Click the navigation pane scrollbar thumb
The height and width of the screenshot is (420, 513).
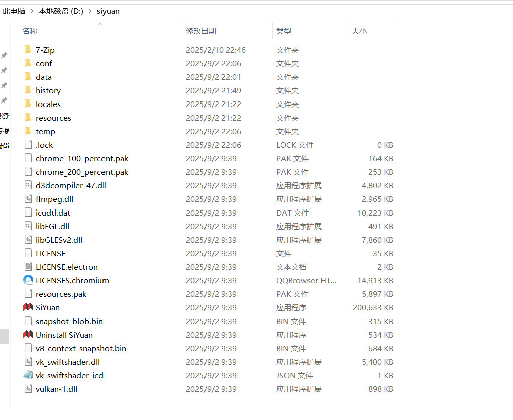pyautogui.click(x=4, y=336)
